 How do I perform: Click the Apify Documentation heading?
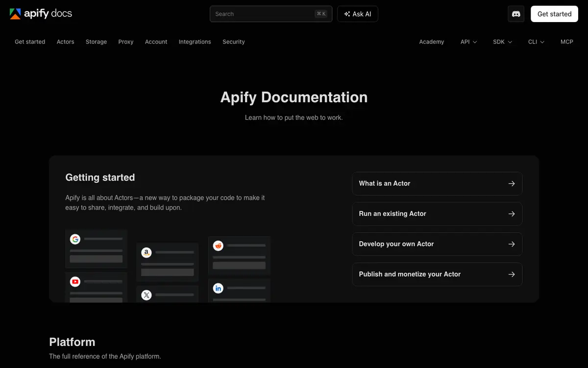tap(294, 97)
